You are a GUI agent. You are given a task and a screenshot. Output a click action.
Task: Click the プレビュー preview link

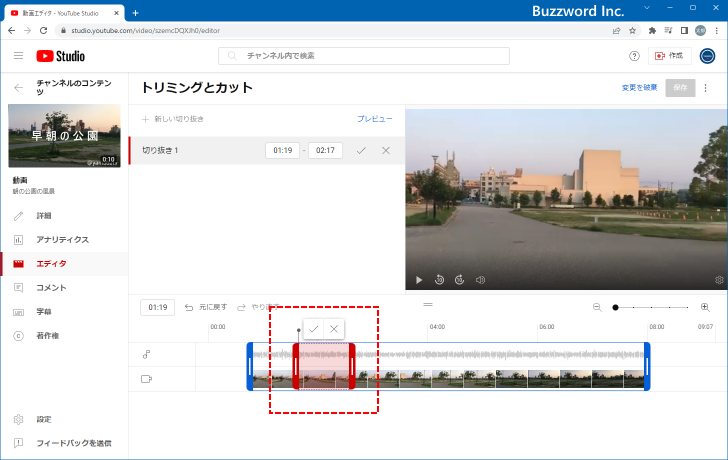[375, 119]
